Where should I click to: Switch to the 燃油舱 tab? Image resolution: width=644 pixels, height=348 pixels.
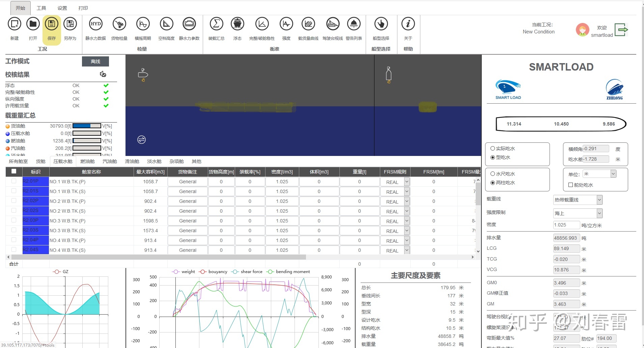click(87, 161)
